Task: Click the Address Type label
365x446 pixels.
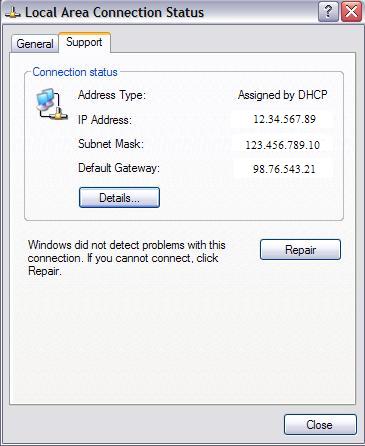Action: [112, 95]
